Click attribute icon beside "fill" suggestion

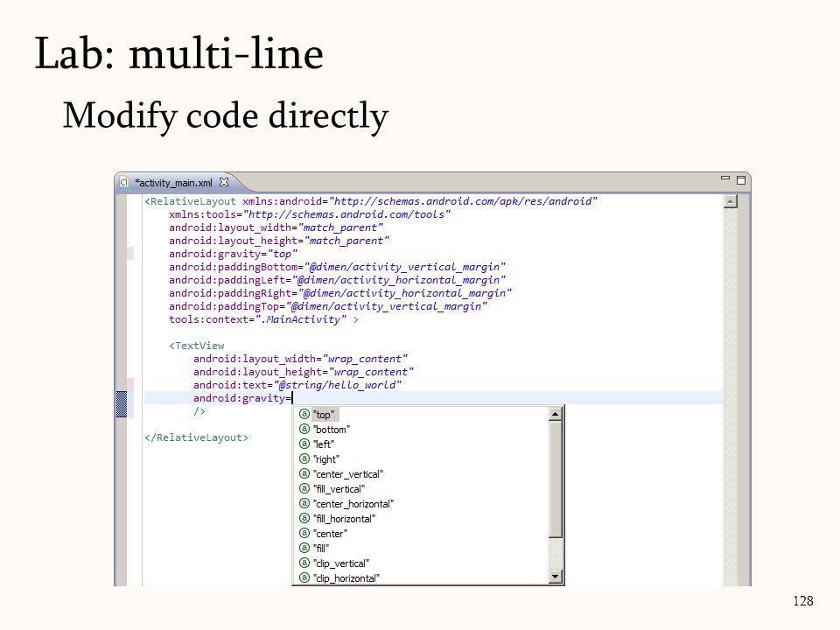coord(304,548)
